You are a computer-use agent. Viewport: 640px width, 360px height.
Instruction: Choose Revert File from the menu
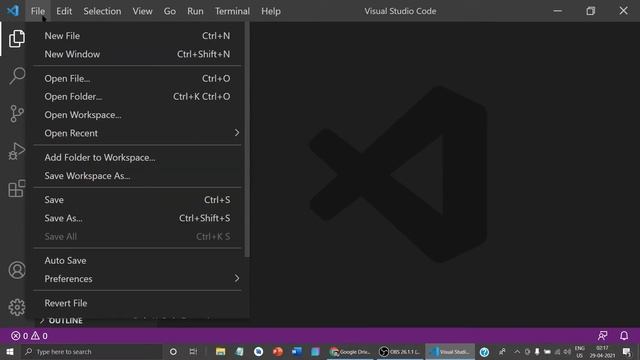tap(137, 303)
